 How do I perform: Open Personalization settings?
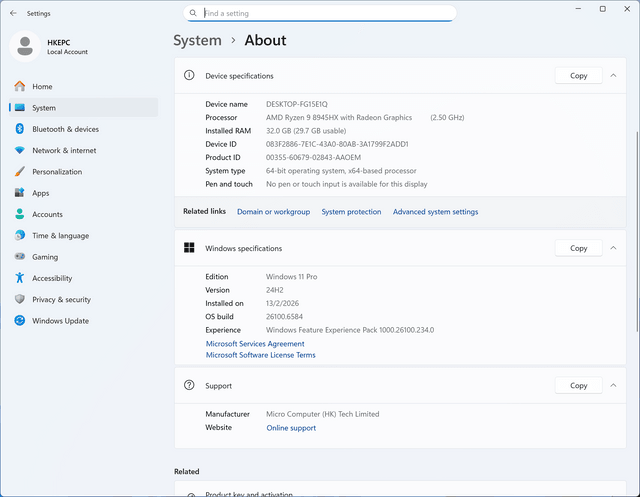pyautogui.click(x=84, y=171)
